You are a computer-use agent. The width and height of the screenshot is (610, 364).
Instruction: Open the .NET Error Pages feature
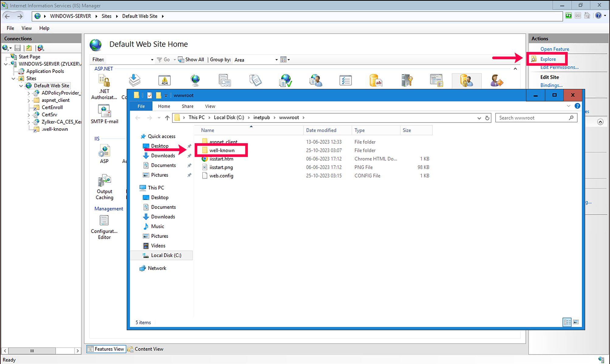tap(164, 80)
